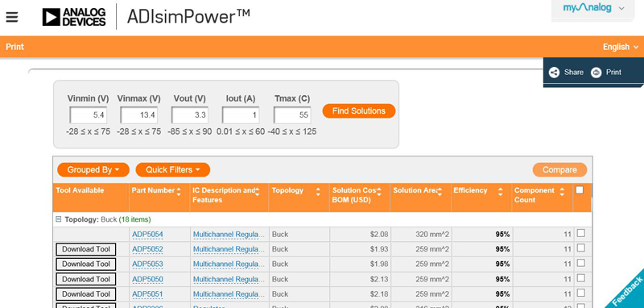644x308 pixels.
Task: Click the Vinmin (V) input field
Action: [x=89, y=115]
